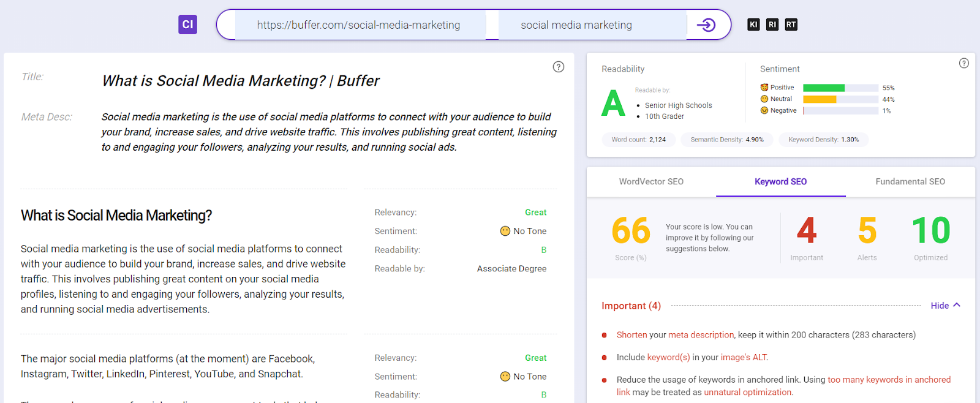Click Associate Degree readable-by value
The width and height of the screenshot is (980, 403).
[x=511, y=268]
